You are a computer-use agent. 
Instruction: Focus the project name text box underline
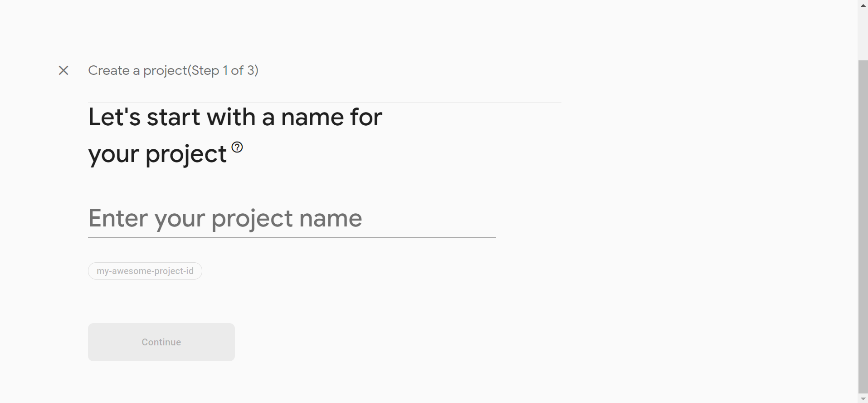(292, 236)
